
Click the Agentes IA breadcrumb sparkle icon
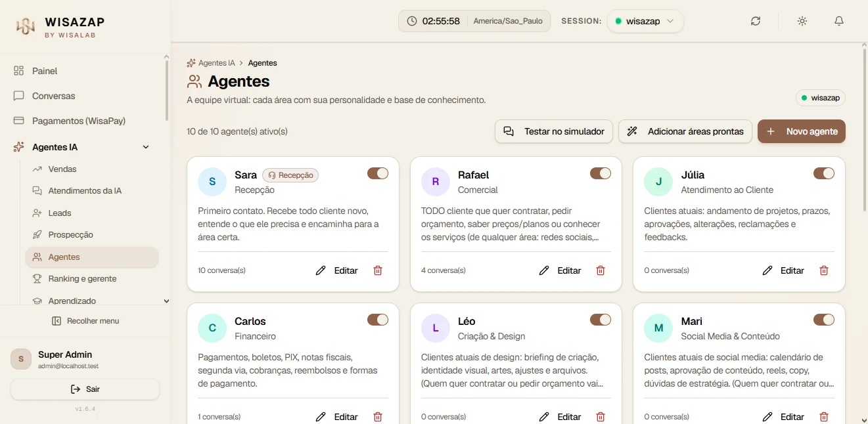coord(191,63)
